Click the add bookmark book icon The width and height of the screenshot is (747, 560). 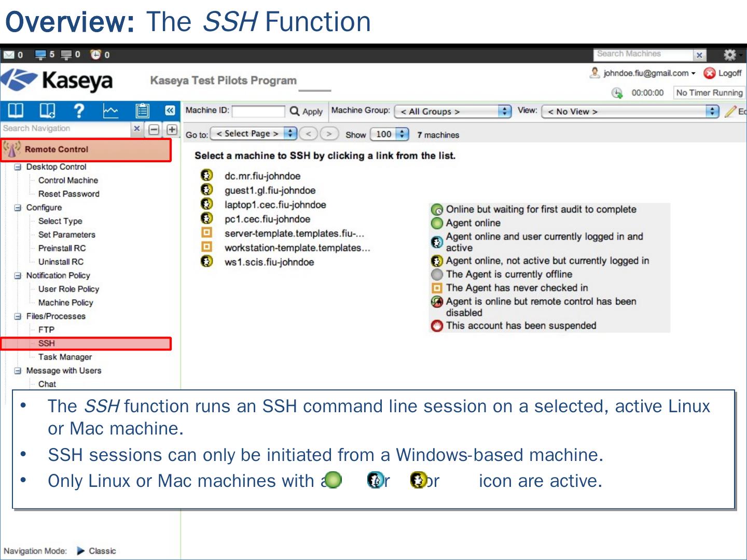click(x=47, y=110)
